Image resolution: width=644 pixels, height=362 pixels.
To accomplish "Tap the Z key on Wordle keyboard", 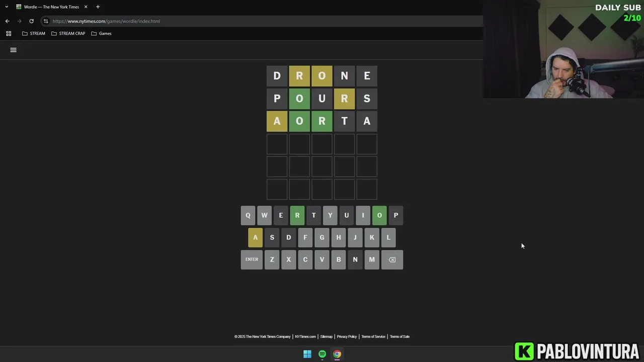I will coord(272,259).
